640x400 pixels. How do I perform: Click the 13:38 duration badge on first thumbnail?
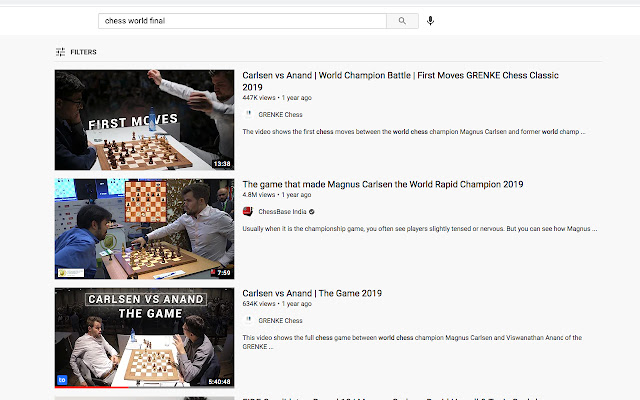[x=222, y=163]
